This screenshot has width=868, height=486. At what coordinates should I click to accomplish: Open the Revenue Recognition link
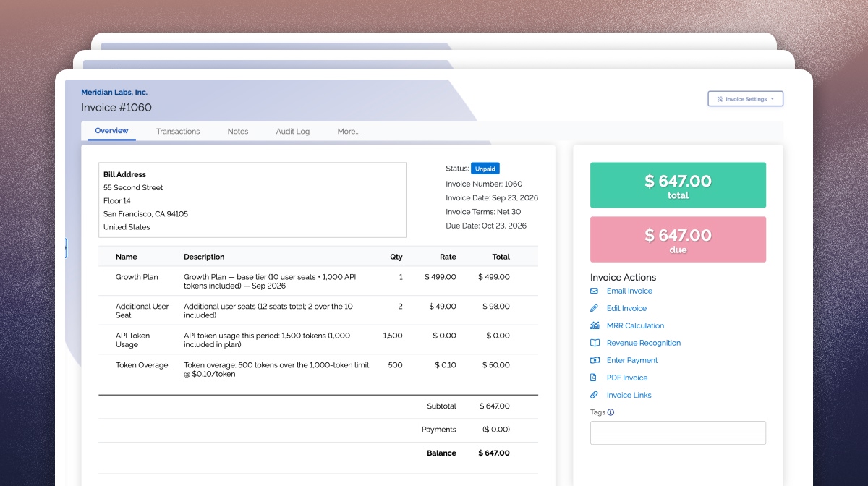644,343
